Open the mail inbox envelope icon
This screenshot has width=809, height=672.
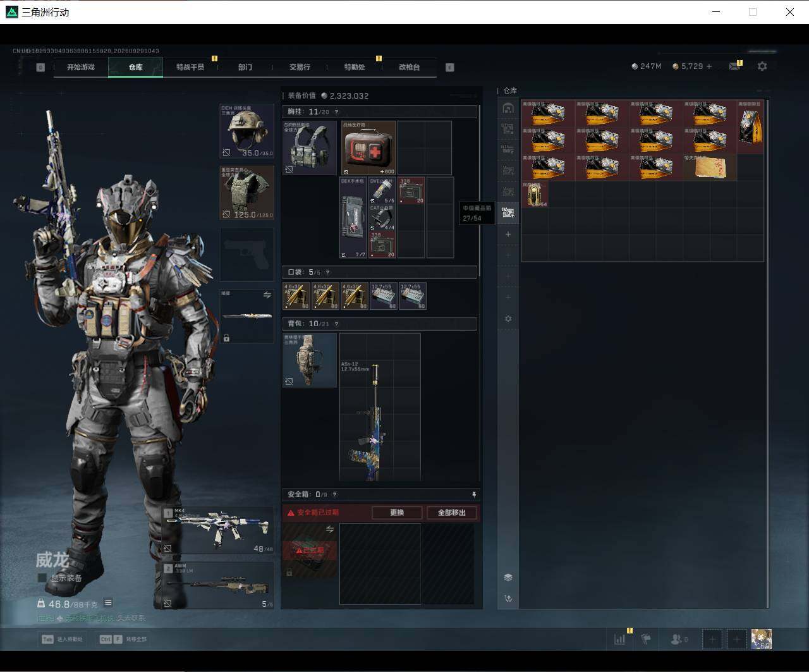click(x=734, y=66)
